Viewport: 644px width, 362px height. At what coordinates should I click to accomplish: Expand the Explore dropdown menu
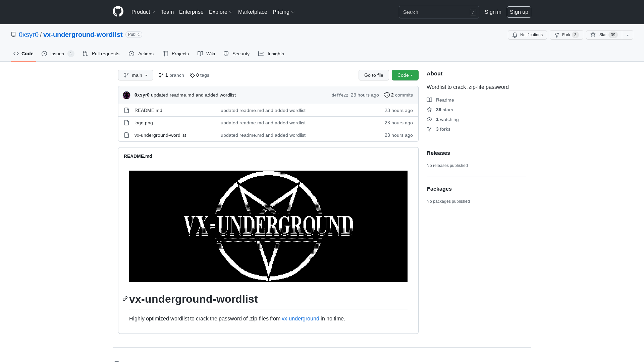[x=221, y=12]
